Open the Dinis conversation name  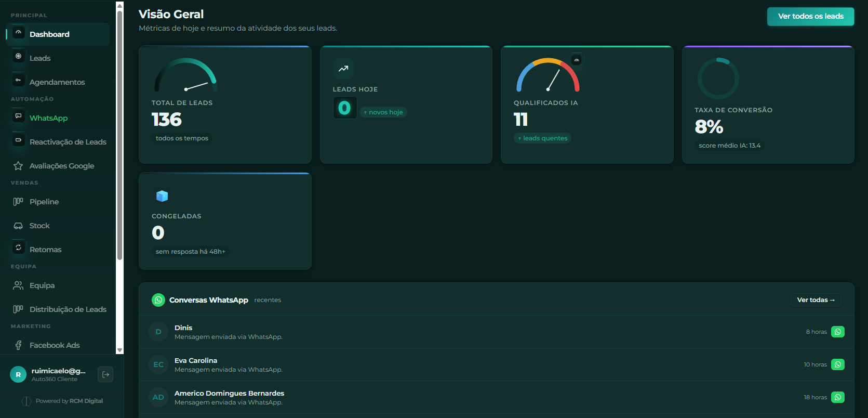click(183, 328)
